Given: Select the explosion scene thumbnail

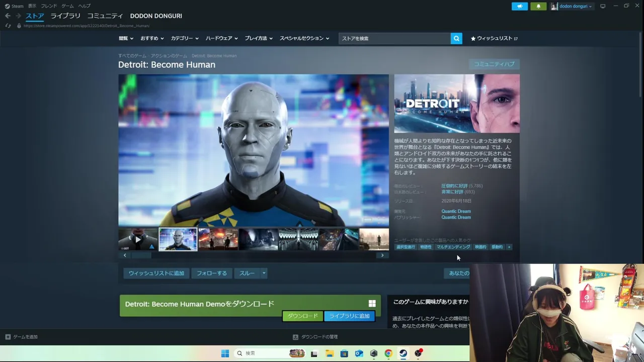Looking at the screenshot, I should (218, 239).
